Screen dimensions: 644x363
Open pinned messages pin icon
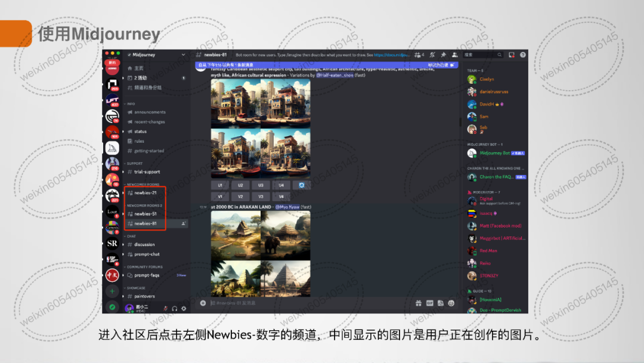click(443, 55)
